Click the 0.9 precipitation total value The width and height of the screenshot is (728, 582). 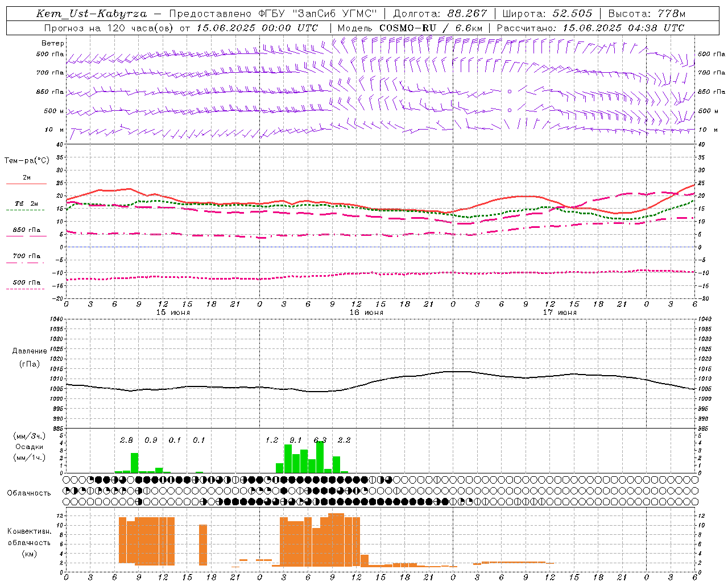pos(151,440)
